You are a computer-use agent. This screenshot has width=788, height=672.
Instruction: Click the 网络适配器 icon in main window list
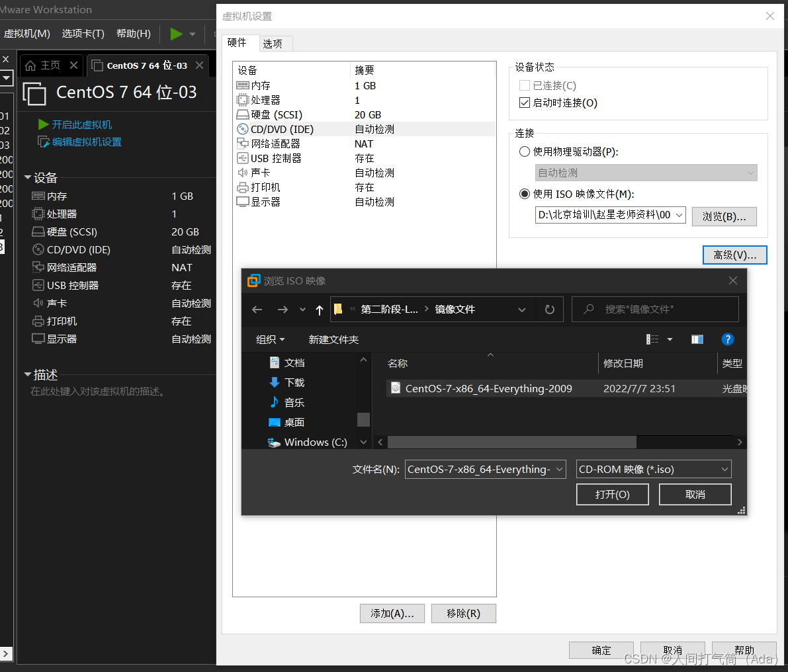tap(38, 267)
